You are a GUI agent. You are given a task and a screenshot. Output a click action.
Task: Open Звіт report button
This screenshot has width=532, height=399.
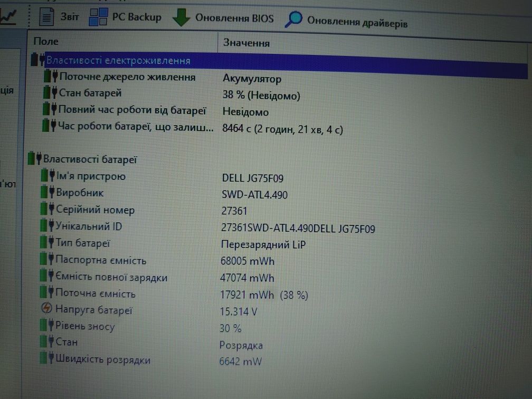59,16
